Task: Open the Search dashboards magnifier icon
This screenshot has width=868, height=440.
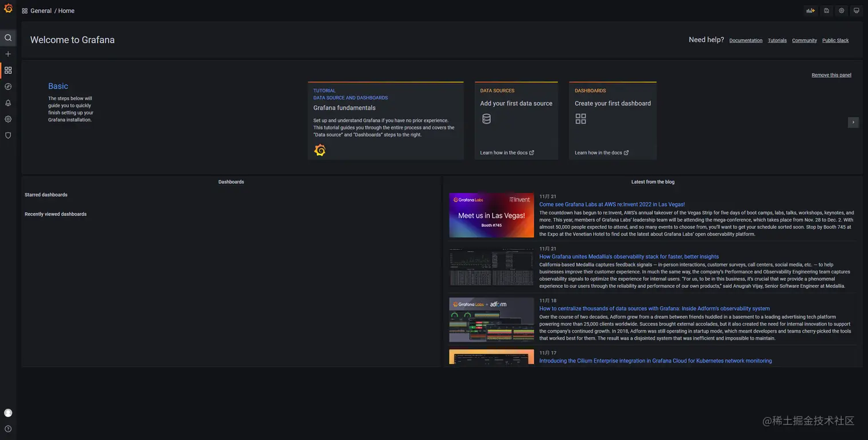Action: pos(8,38)
